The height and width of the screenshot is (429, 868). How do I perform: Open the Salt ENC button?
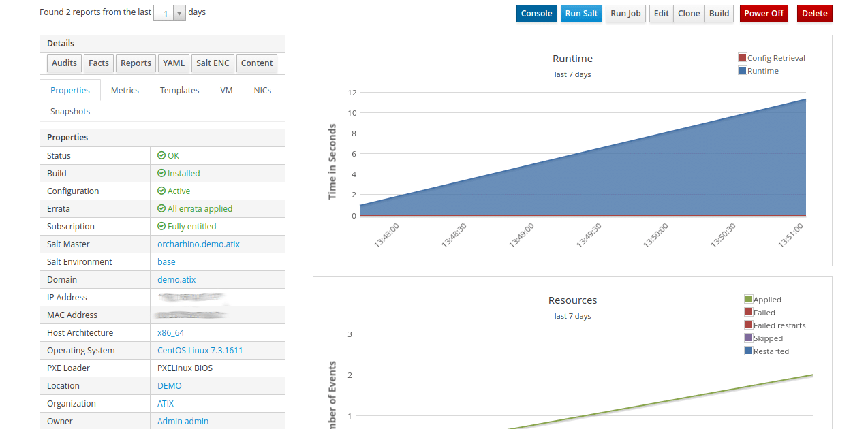point(213,63)
